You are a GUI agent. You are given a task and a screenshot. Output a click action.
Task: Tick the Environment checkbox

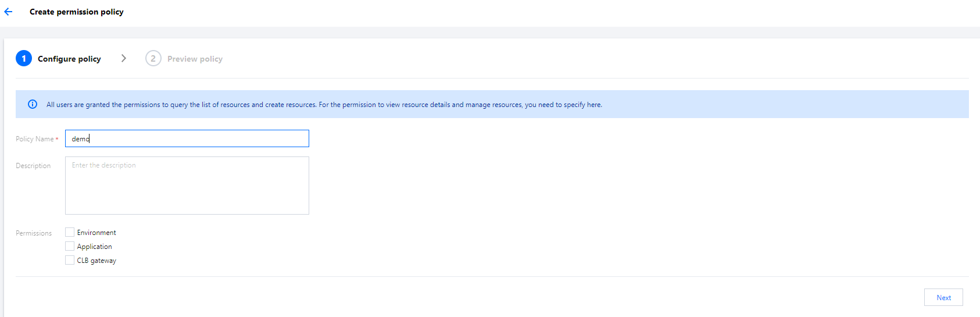70,232
